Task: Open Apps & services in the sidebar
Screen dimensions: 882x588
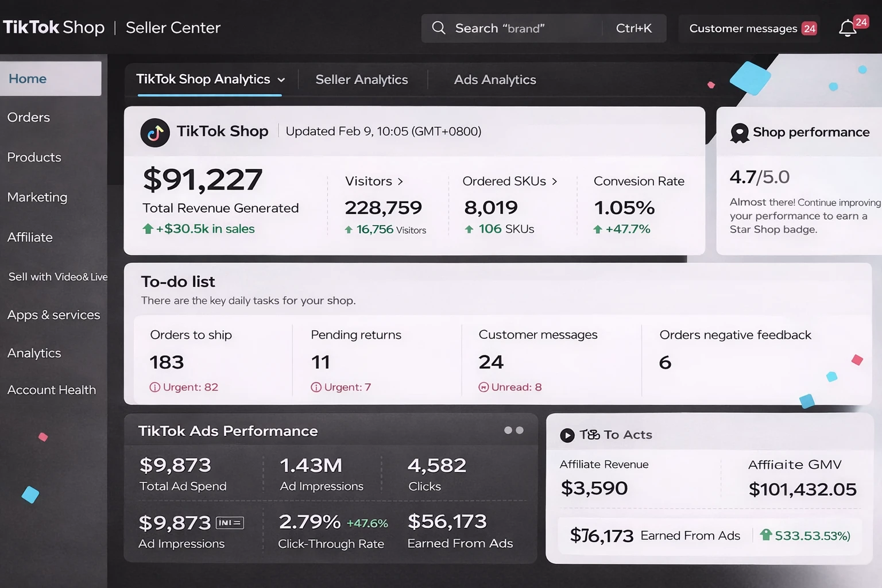Action: (53, 315)
